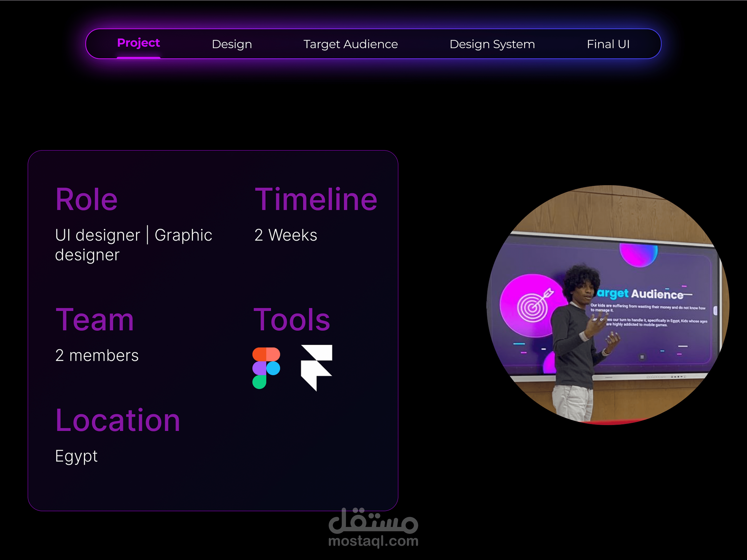Click the Team heading

coord(94,320)
